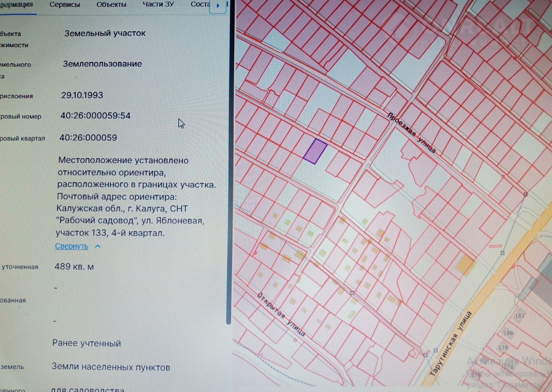Select building number 180 on the map

coord(508,333)
